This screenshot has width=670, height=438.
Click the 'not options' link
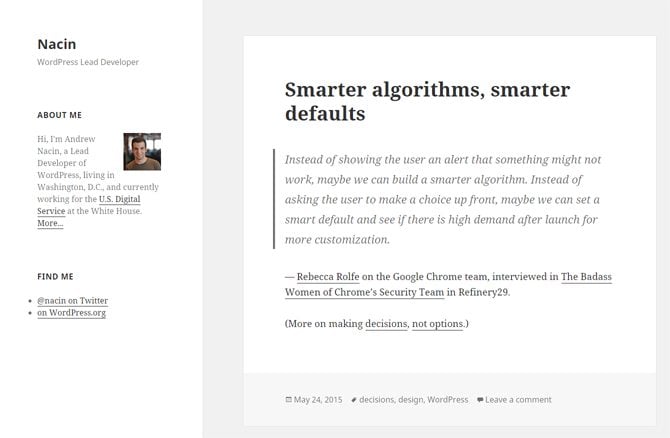pyautogui.click(x=438, y=324)
